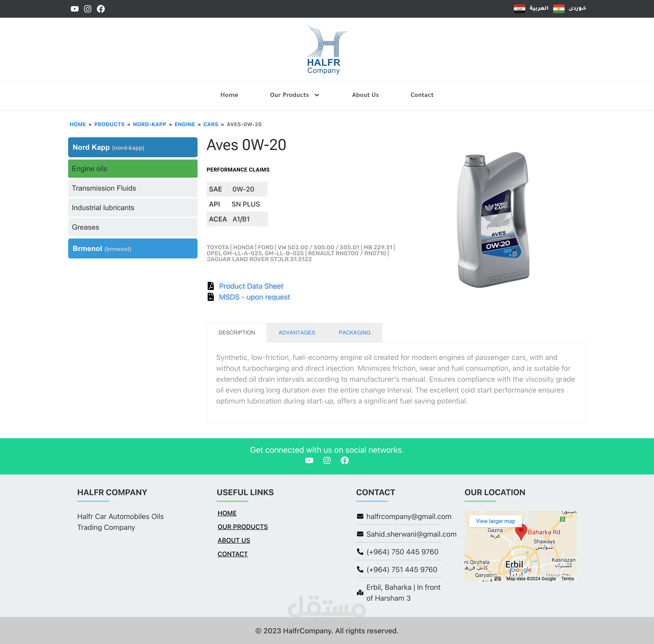Click ENGINE breadcrumb link
Viewport: 654px width, 644px height.
point(185,125)
